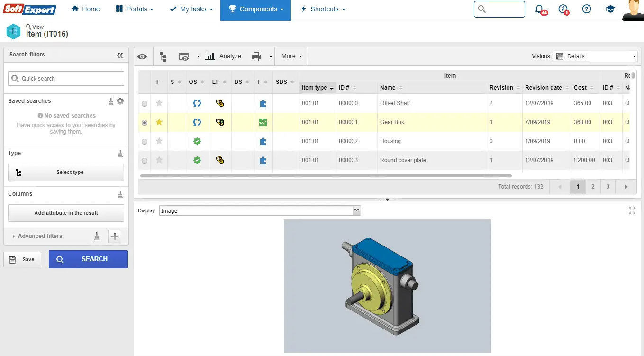This screenshot has width=644, height=356.
Task: Open the Components menu
Action: pos(255,9)
